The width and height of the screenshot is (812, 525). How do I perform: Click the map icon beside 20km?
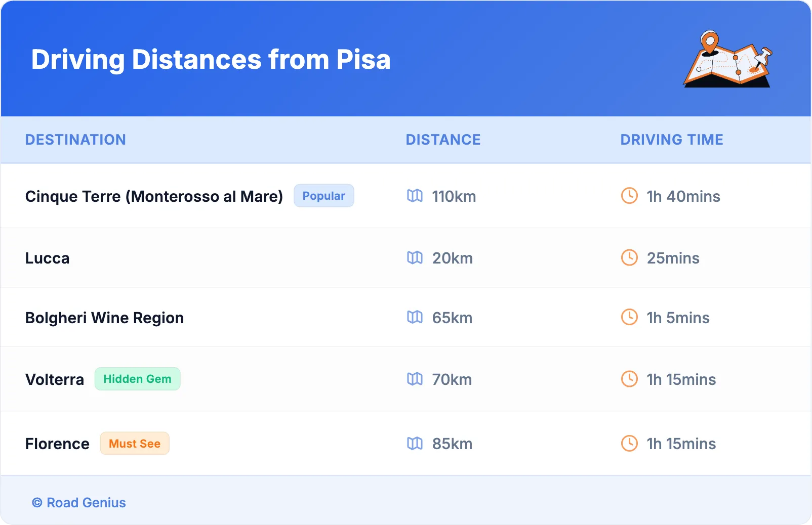[415, 257]
